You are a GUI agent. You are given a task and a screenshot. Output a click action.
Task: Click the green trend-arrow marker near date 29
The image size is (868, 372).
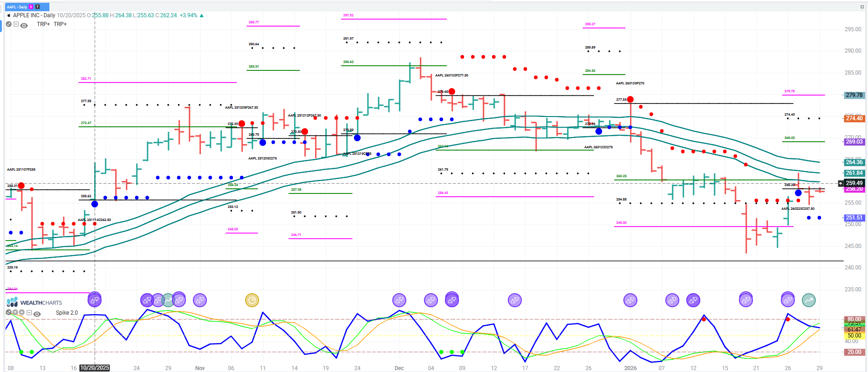click(x=809, y=300)
